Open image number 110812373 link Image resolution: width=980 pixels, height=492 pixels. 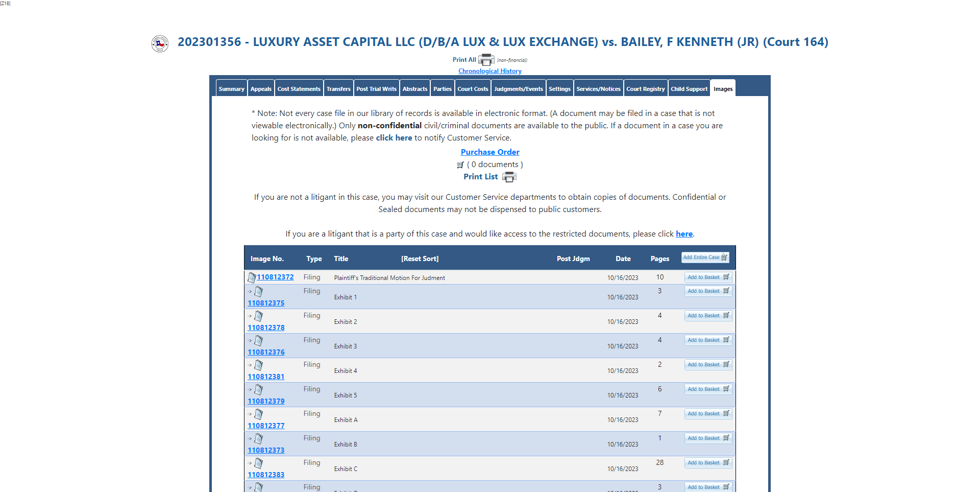(266, 451)
